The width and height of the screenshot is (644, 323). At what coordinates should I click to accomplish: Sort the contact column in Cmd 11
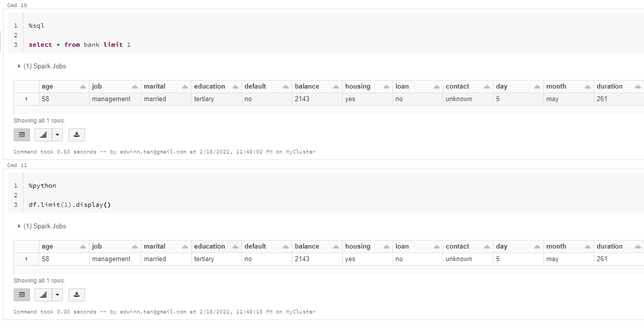click(x=486, y=246)
